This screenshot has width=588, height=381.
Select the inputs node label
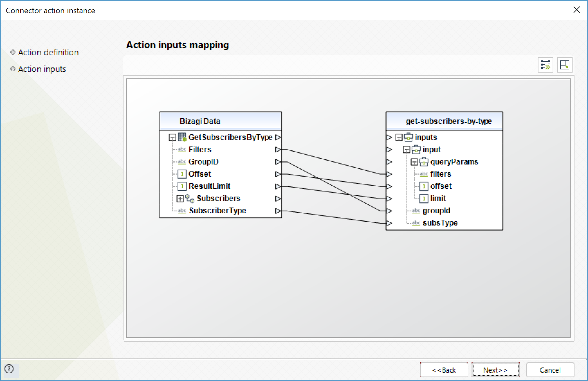(426, 137)
